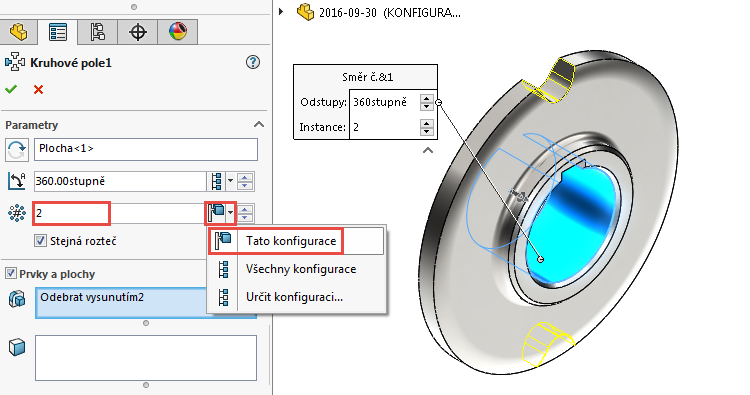Click the features-to-pattern icon
750x395 pixels.
(17, 299)
